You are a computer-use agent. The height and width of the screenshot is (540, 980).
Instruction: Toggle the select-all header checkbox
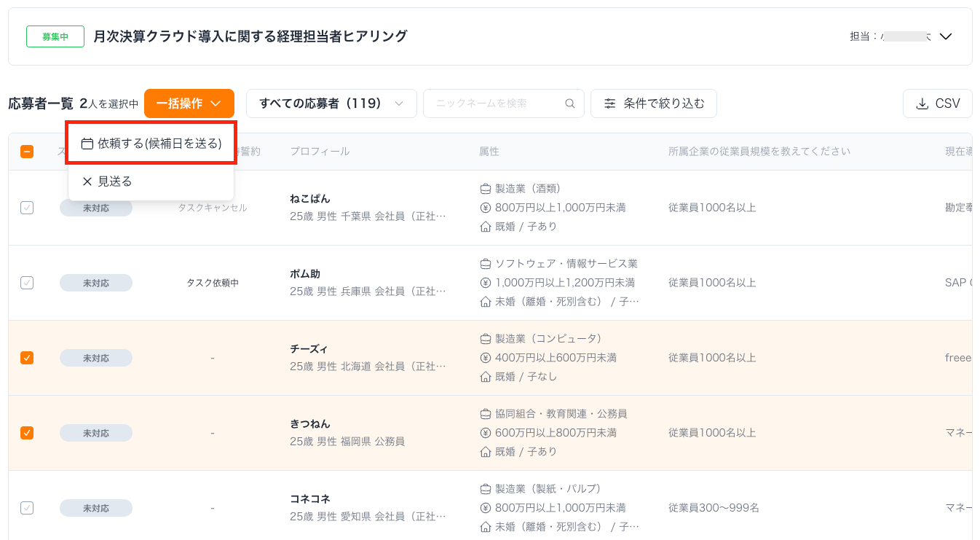(x=27, y=152)
